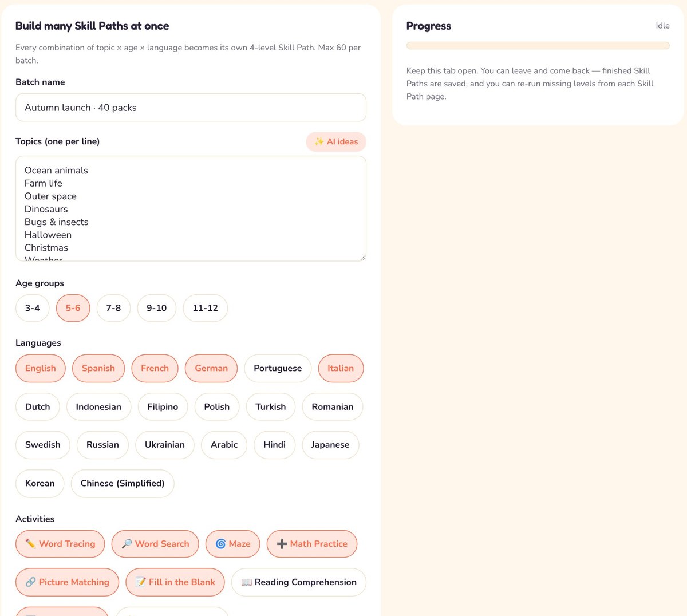Click the sparkles icon on AI ideas

[x=319, y=141]
